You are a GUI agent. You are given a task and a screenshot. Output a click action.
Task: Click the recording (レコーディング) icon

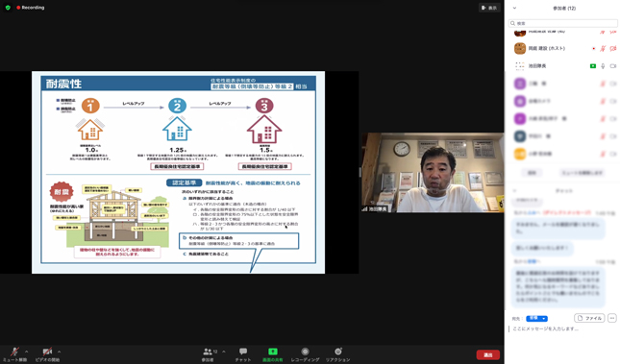305,352
